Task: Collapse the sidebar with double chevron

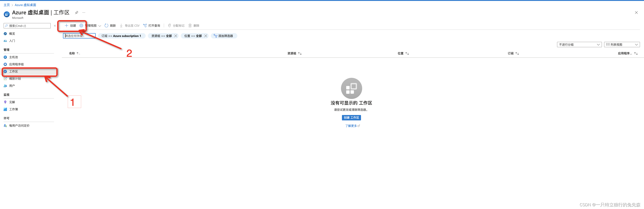Action: coord(55,26)
